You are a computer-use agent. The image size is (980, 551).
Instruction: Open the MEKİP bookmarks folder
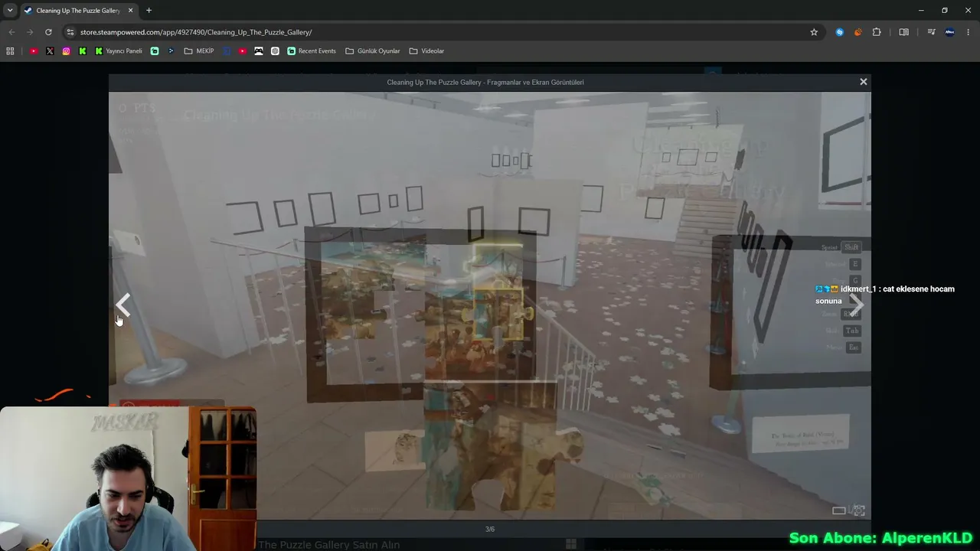tap(199, 51)
